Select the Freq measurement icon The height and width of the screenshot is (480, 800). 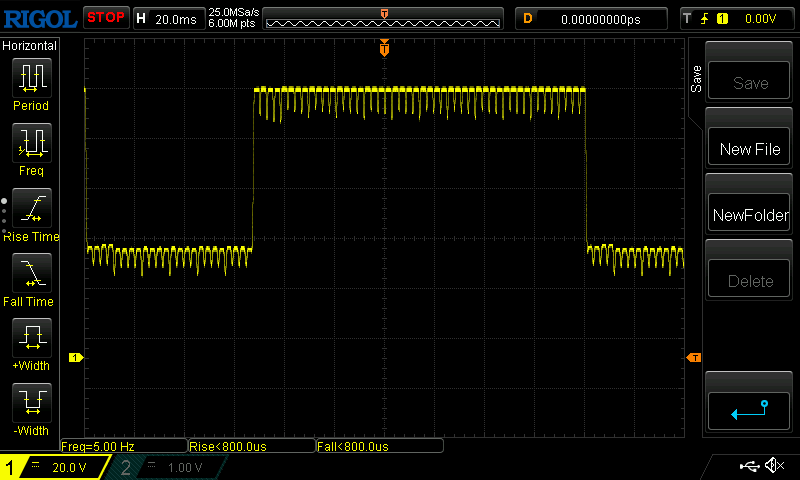(30, 144)
